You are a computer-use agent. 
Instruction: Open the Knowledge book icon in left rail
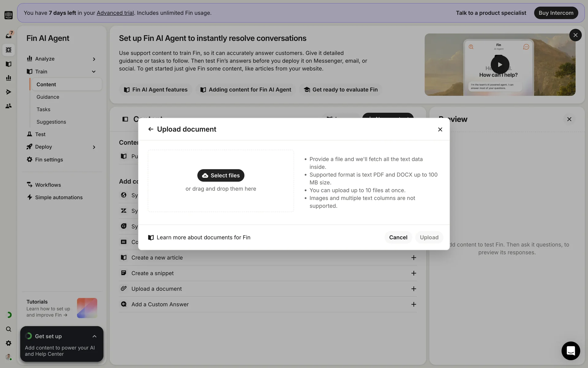pos(9,64)
